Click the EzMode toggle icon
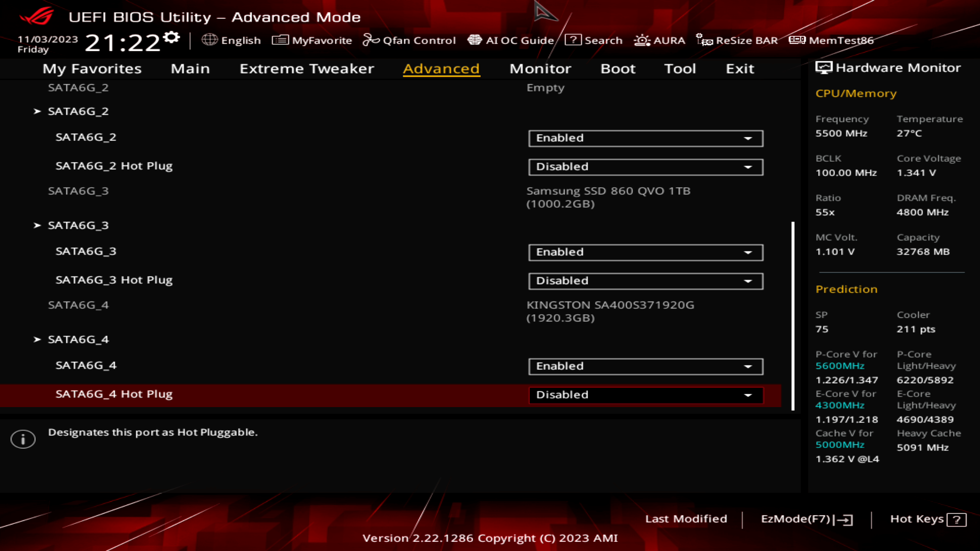The height and width of the screenshot is (551, 980). tap(845, 519)
